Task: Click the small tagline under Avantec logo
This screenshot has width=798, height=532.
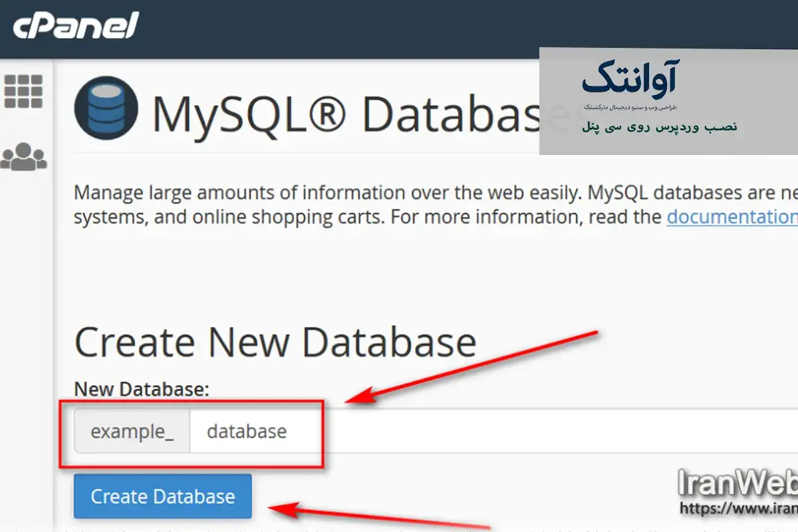Action: 630,106
